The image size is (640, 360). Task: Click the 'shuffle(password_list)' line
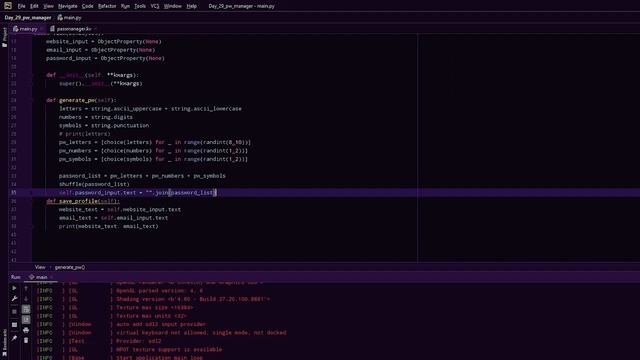click(x=94, y=184)
